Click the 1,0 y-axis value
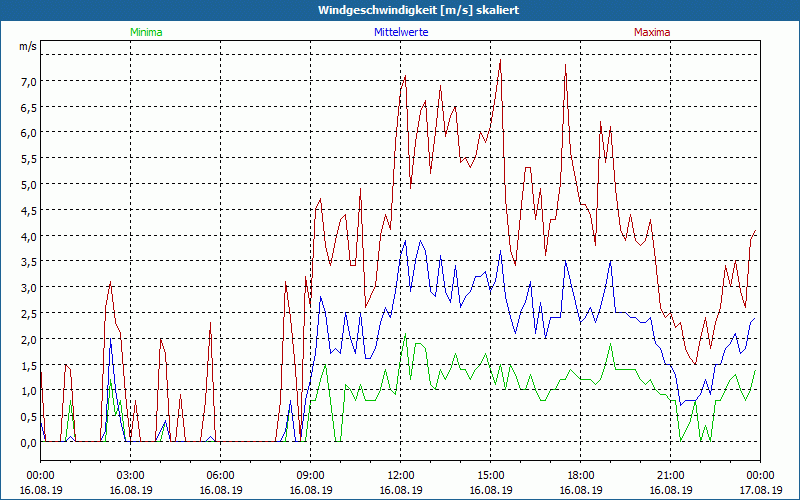The height and width of the screenshot is (500, 800). click(x=28, y=391)
